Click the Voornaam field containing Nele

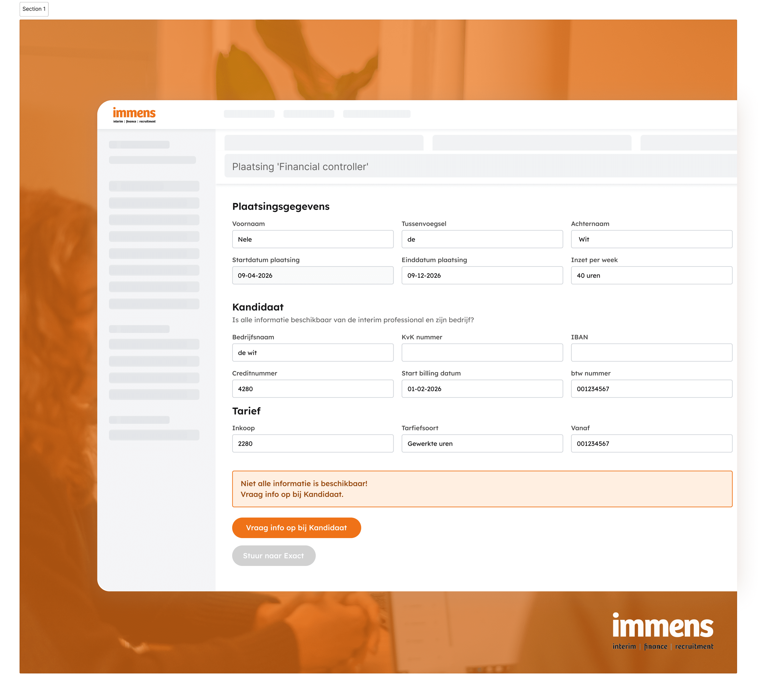[313, 239]
